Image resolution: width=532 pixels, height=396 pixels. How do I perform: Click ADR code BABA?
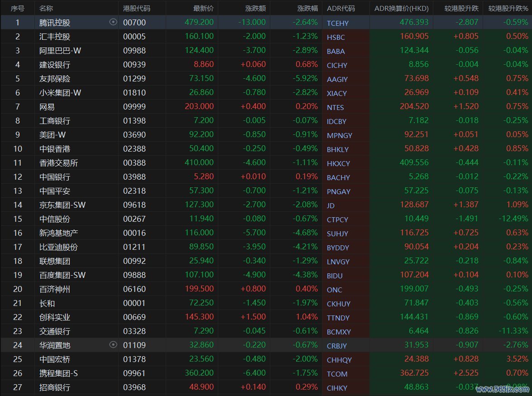[x=336, y=52]
